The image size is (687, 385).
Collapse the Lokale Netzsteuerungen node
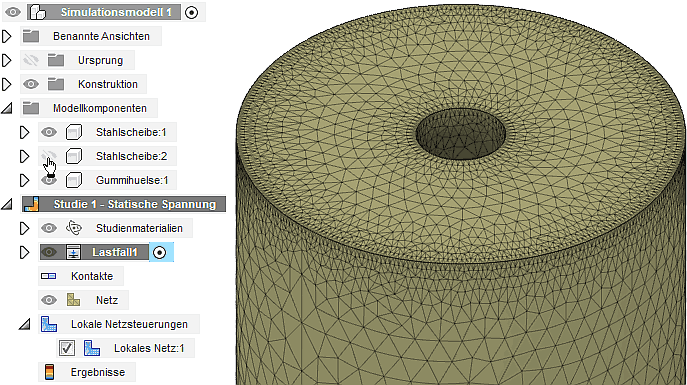25,324
